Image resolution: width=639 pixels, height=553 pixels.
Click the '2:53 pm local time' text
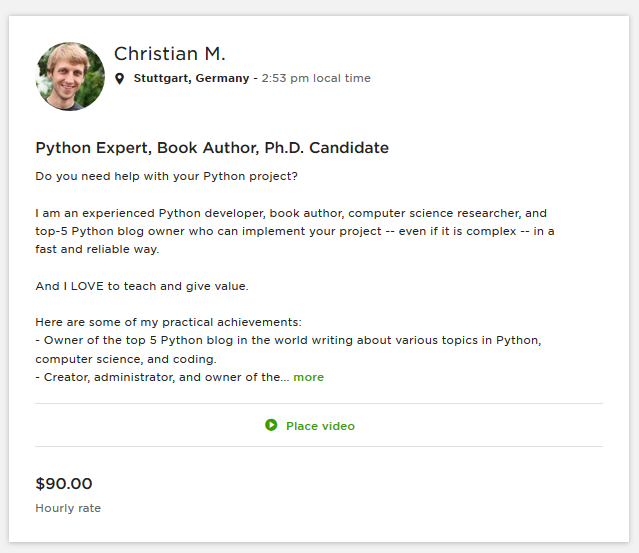tap(316, 78)
